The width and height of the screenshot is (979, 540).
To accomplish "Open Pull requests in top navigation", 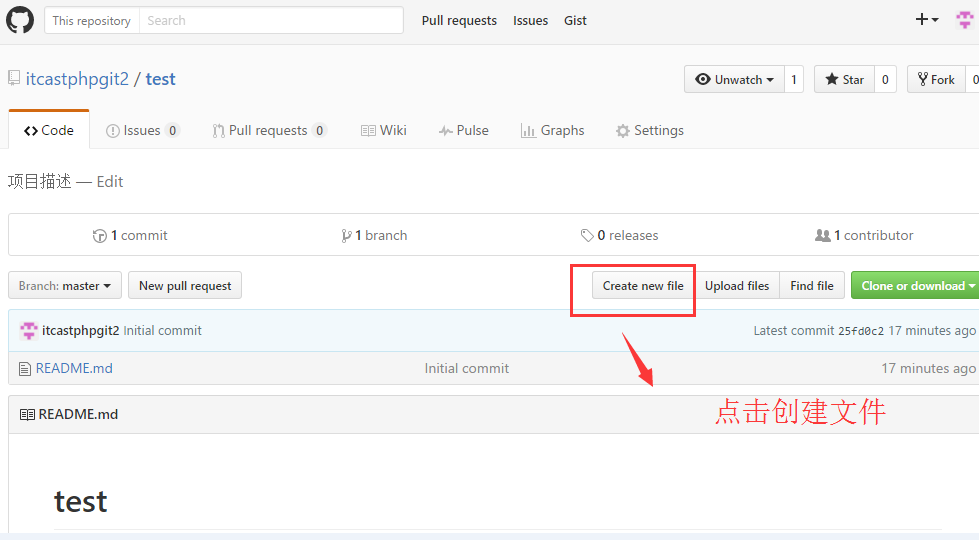I will click(459, 21).
